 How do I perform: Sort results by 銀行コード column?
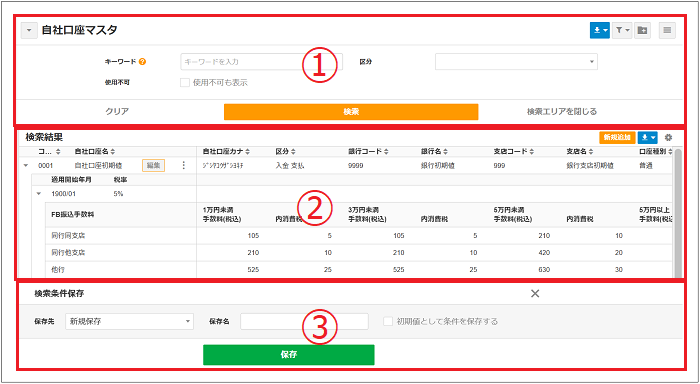[368, 152]
